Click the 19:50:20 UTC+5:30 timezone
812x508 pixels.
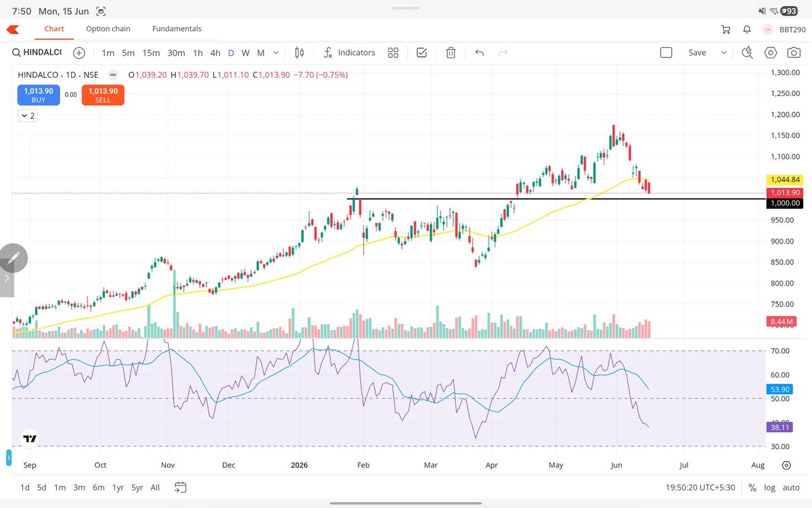[x=700, y=487]
